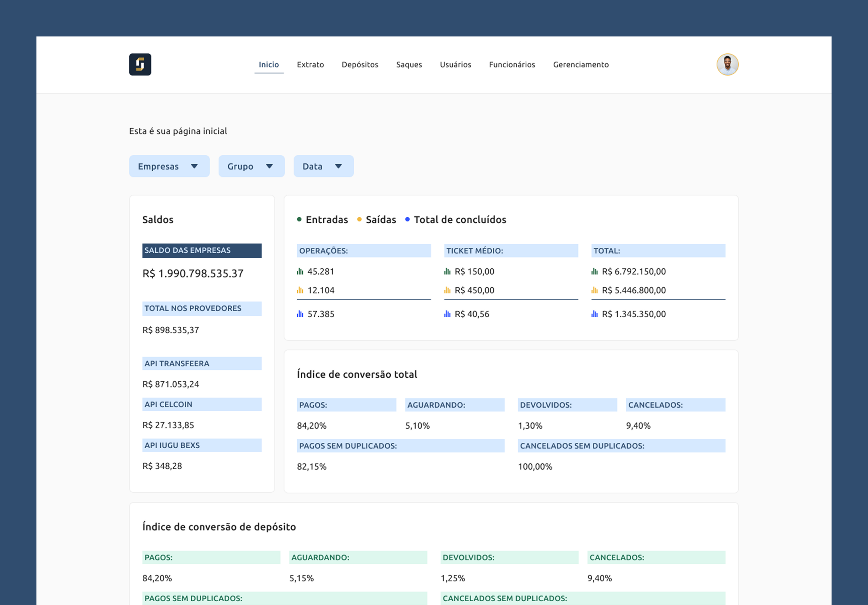
Task: Select the Funcionários tab
Action: click(x=512, y=65)
